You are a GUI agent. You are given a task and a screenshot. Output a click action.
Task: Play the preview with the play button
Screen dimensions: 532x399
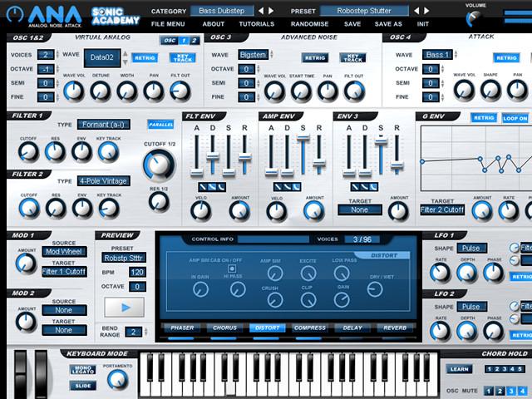(x=125, y=307)
